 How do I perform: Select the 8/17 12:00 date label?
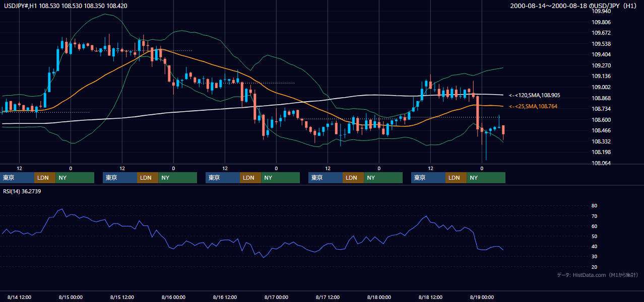(x=328, y=297)
